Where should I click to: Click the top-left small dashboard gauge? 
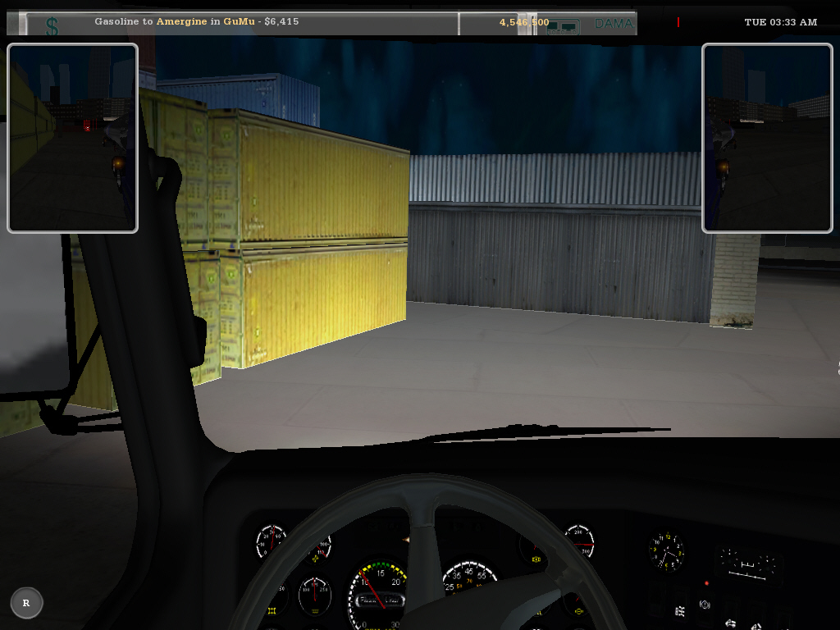pyautogui.click(x=272, y=541)
